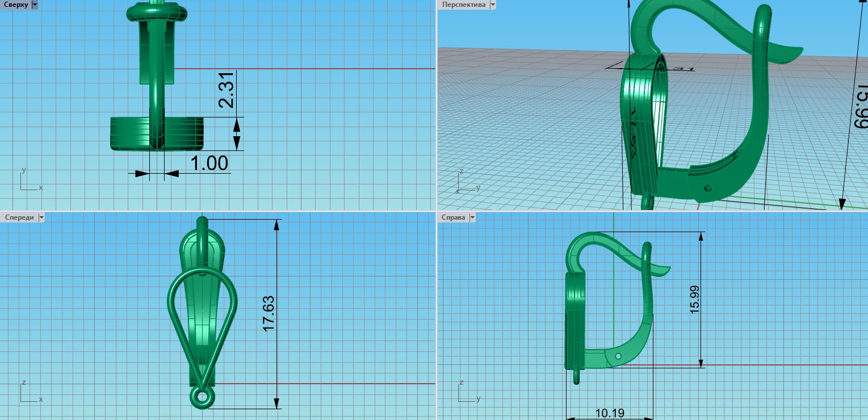This screenshot has width=868, height=420.
Task: Activate the Сверху viewport title
Action: pos(15,5)
